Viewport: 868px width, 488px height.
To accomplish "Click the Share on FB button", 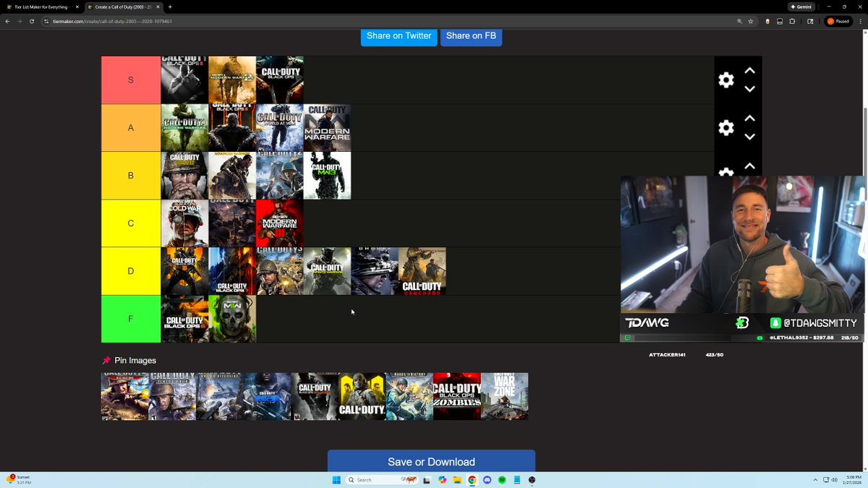I will tap(471, 36).
